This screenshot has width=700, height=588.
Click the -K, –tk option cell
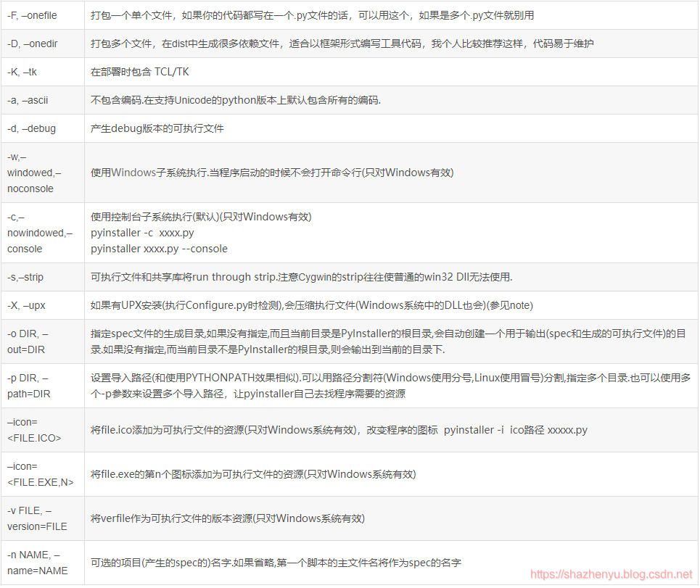click(42, 72)
